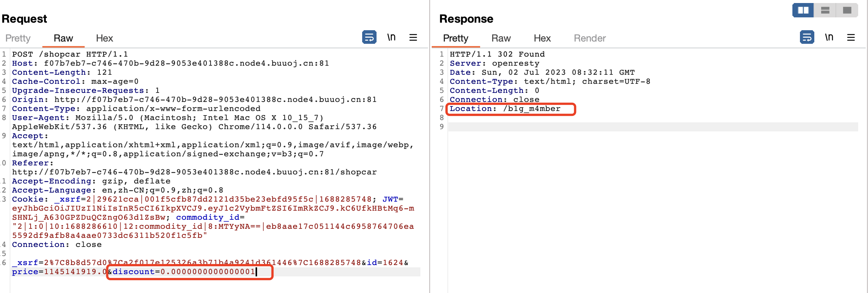Open Hex tab in Response panel
The height and width of the screenshot is (293, 868).
click(x=542, y=38)
